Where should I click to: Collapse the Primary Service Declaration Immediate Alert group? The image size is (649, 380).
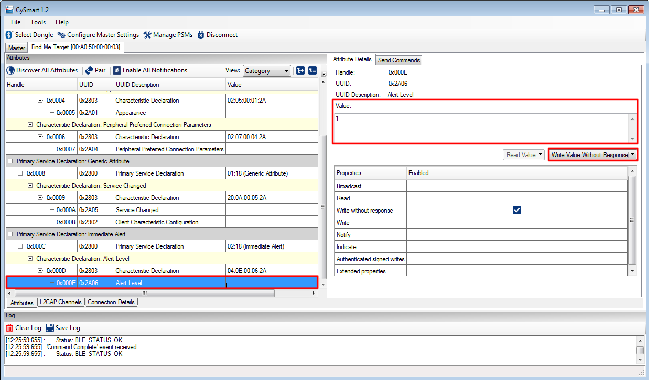pos(10,234)
